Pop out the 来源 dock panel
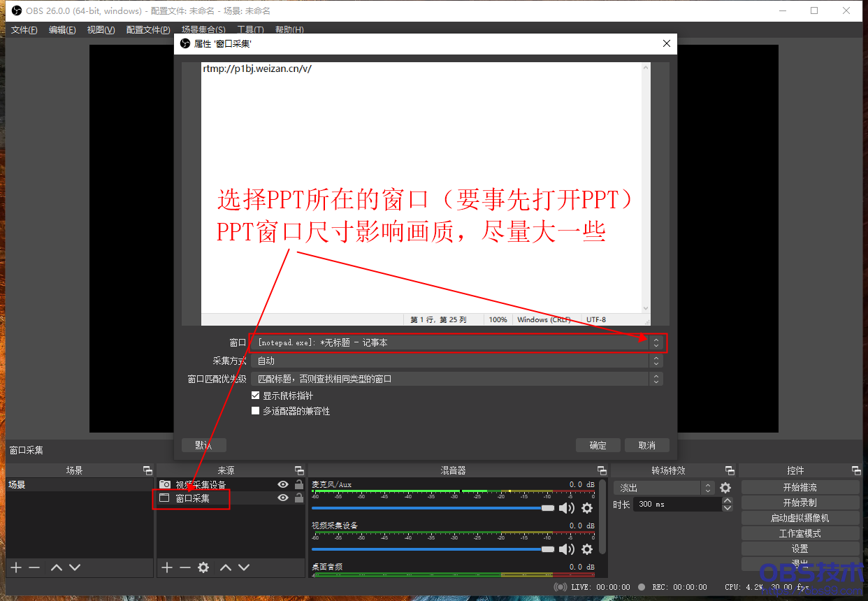The width and height of the screenshot is (868, 601). 299,470
